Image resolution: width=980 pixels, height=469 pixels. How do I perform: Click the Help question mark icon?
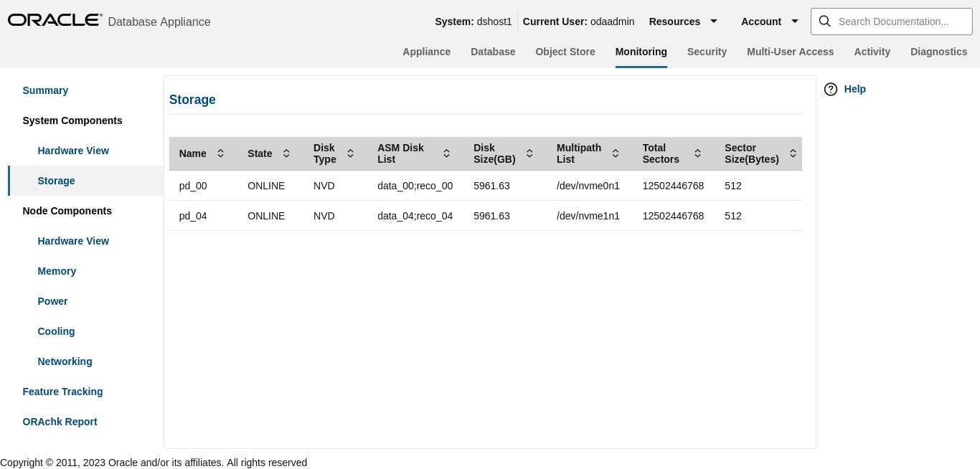pos(830,89)
